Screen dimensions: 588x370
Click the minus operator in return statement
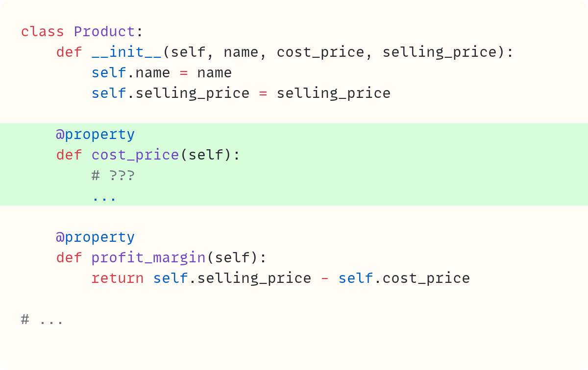tap(325, 278)
